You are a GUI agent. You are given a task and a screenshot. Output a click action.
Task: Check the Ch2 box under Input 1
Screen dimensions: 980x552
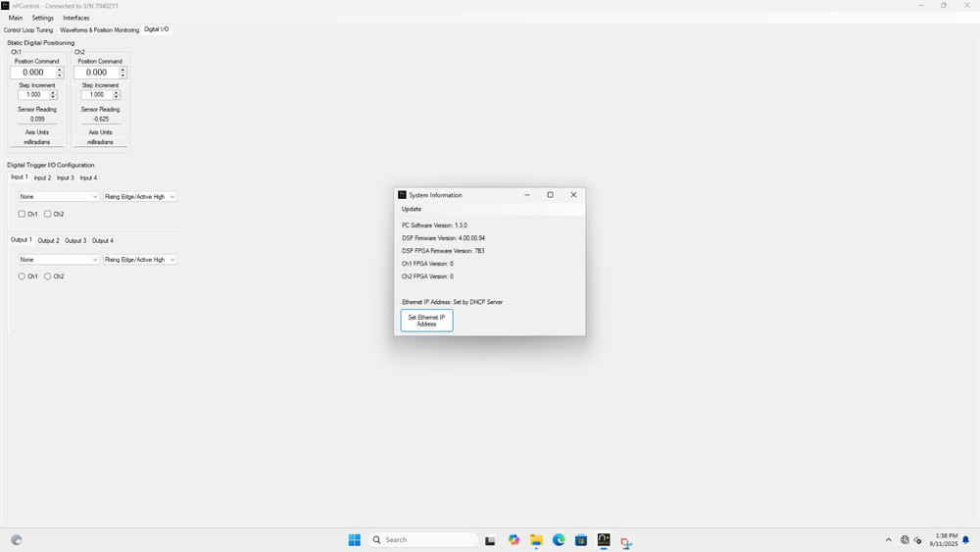point(48,214)
